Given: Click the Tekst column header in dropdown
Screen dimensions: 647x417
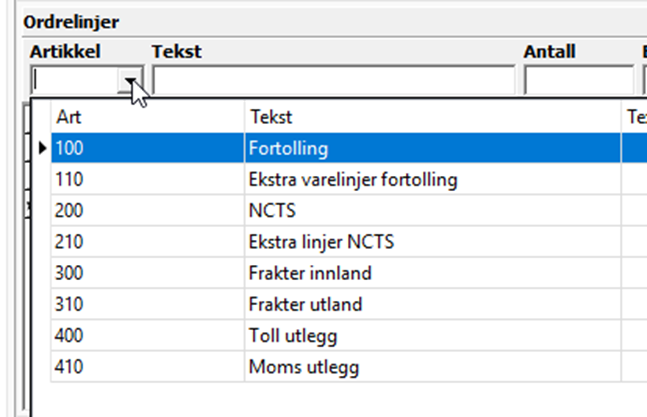Looking at the screenshot, I should click(x=433, y=117).
